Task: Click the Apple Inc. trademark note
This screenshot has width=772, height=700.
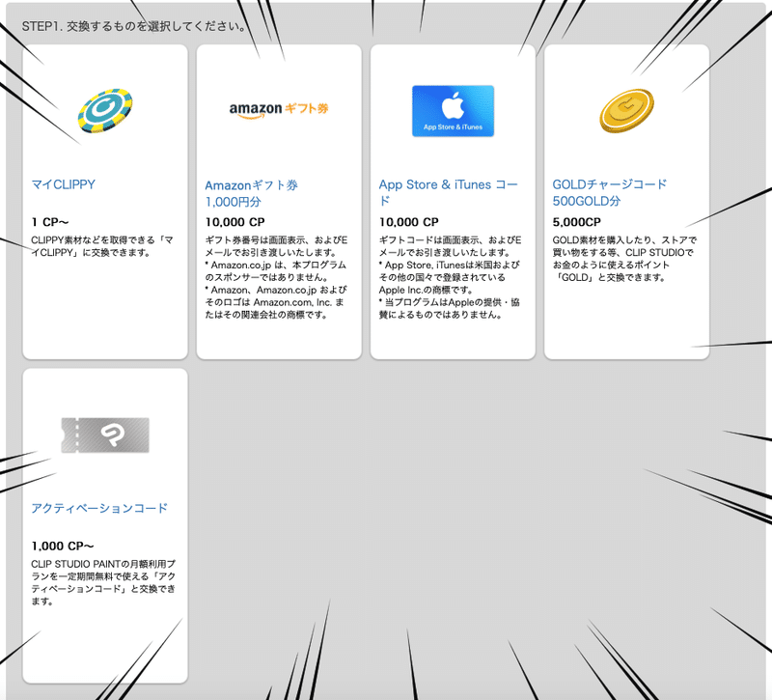Action: (x=449, y=277)
